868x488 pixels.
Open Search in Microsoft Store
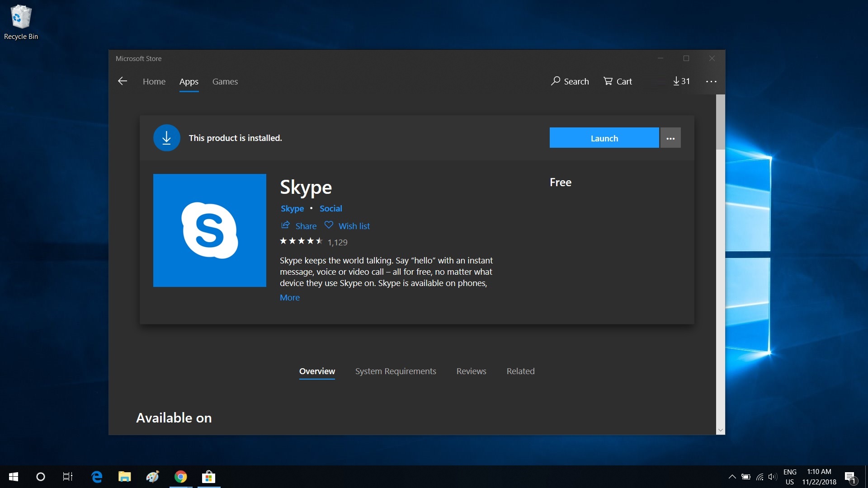(x=570, y=81)
